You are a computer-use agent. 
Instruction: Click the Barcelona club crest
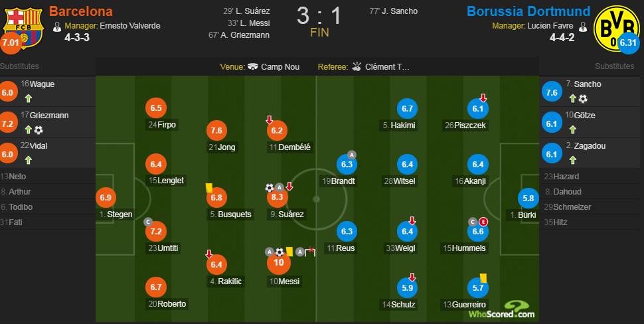pyautogui.click(x=23, y=27)
